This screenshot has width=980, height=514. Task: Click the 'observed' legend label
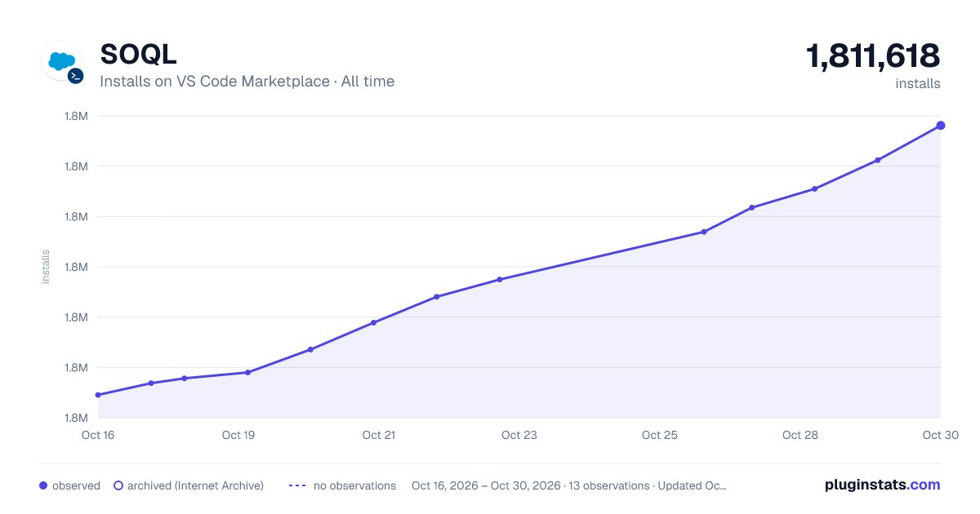click(76, 485)
